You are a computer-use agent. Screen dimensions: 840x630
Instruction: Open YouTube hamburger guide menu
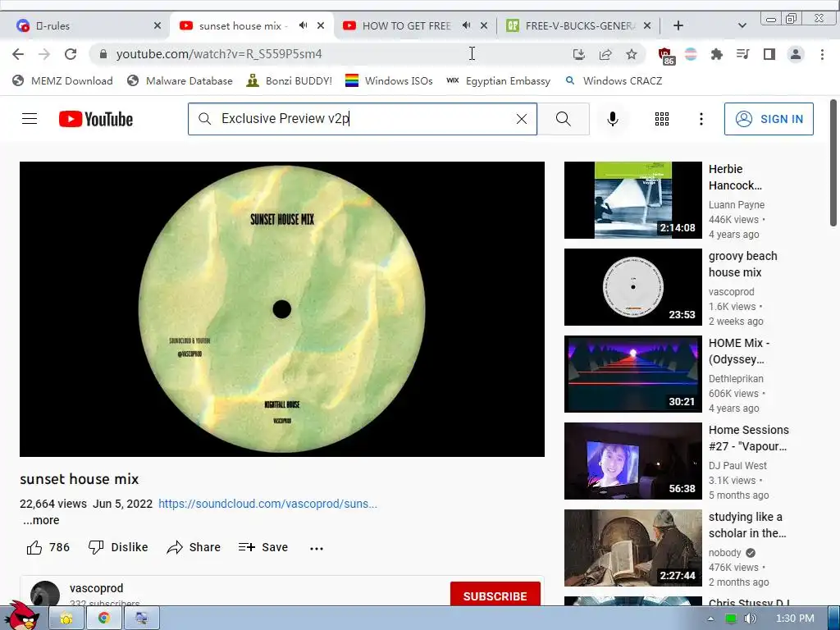[30, 119]
